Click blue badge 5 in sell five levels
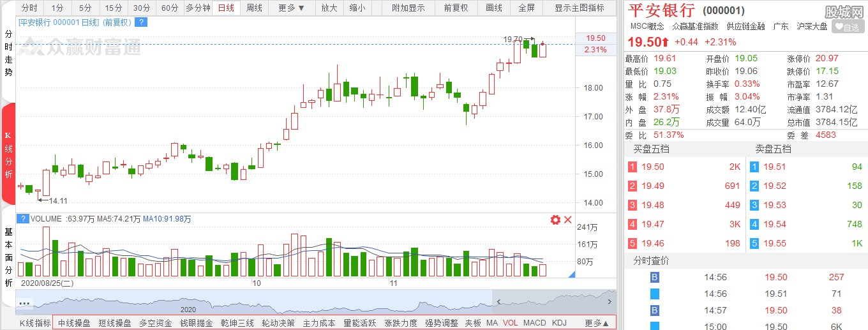The width and height of the screenshot is (868, 330). (x=754, y=243)
